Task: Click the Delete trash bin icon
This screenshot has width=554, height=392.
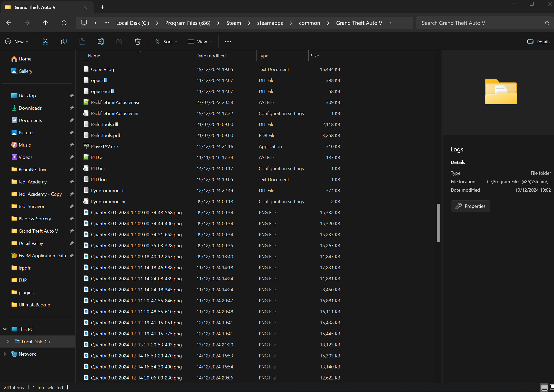Action: pos(138,42)
